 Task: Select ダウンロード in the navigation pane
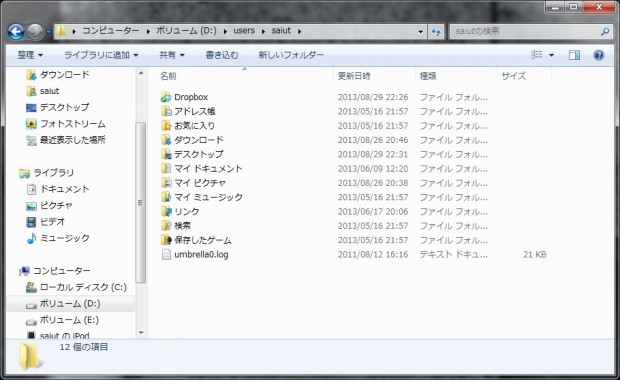[64, 74]
